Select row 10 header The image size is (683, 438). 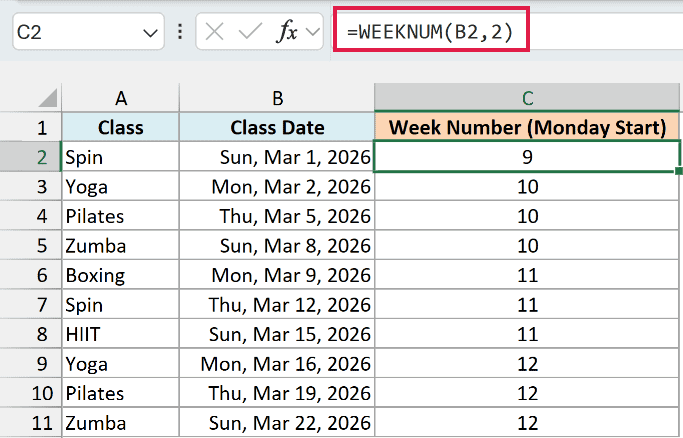[30, 393]
